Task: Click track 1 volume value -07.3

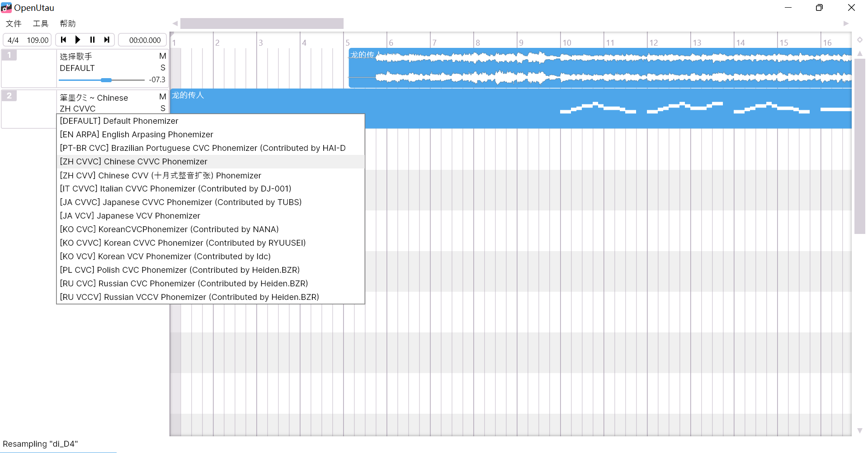Action: 157,79
